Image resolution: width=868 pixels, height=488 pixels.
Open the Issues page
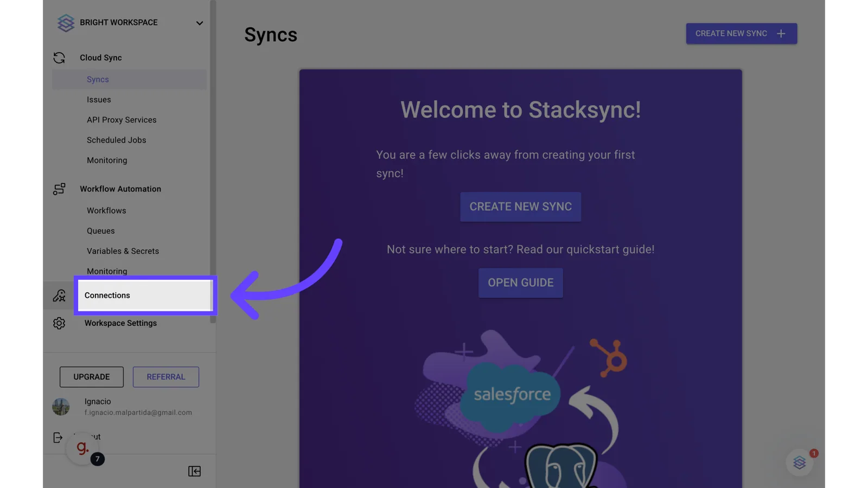tap(99, 100)
